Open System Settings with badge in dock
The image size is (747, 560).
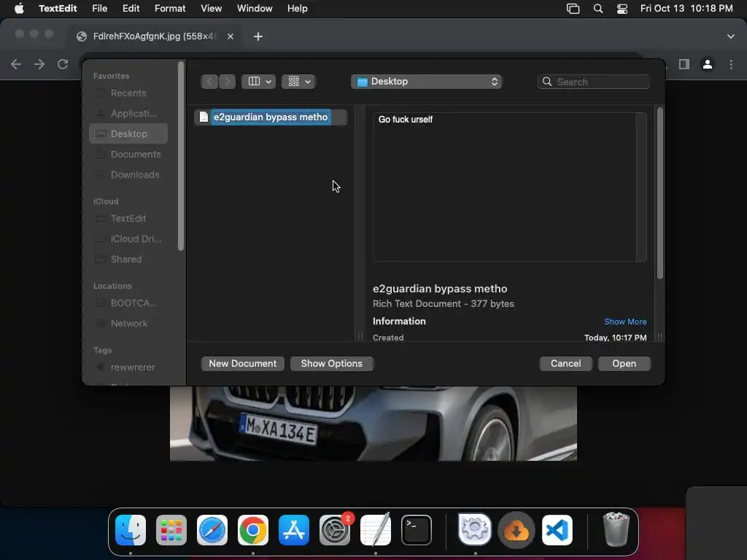click(x=335, y=530)
